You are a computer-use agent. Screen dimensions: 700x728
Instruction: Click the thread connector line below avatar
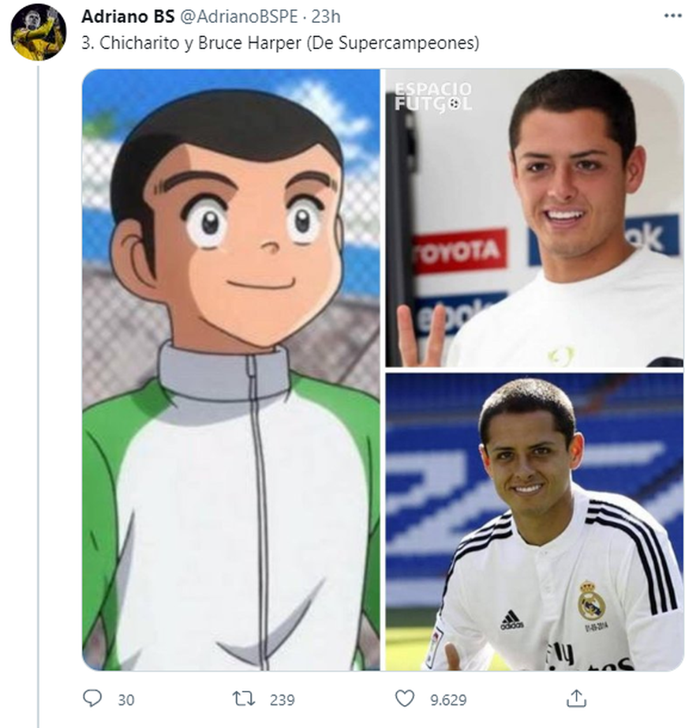tap(38, 396)
